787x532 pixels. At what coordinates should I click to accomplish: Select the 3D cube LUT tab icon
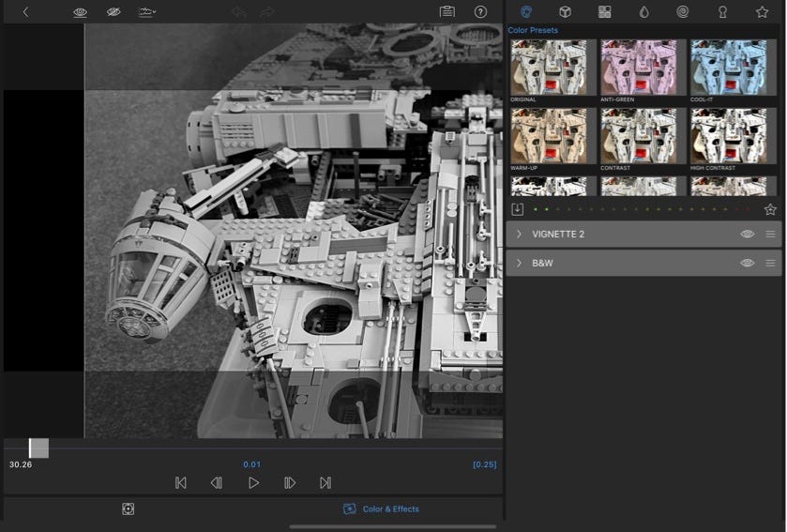pos(565,11)
